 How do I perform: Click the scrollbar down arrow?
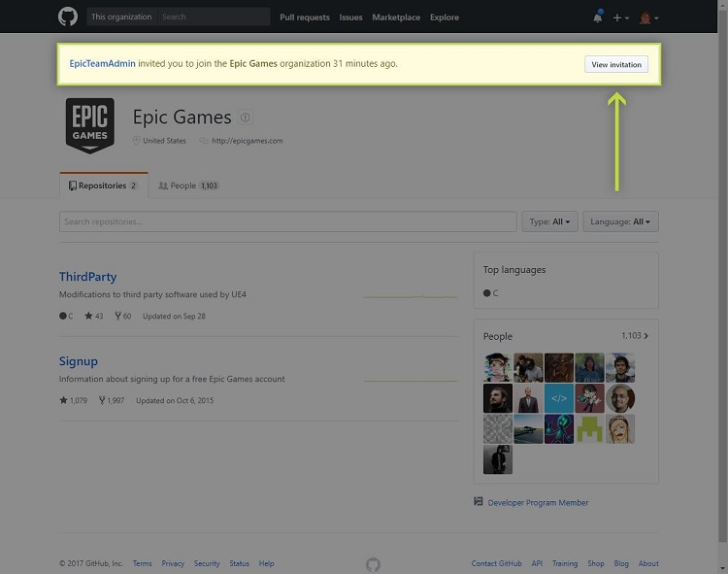[x=723, y=569]
